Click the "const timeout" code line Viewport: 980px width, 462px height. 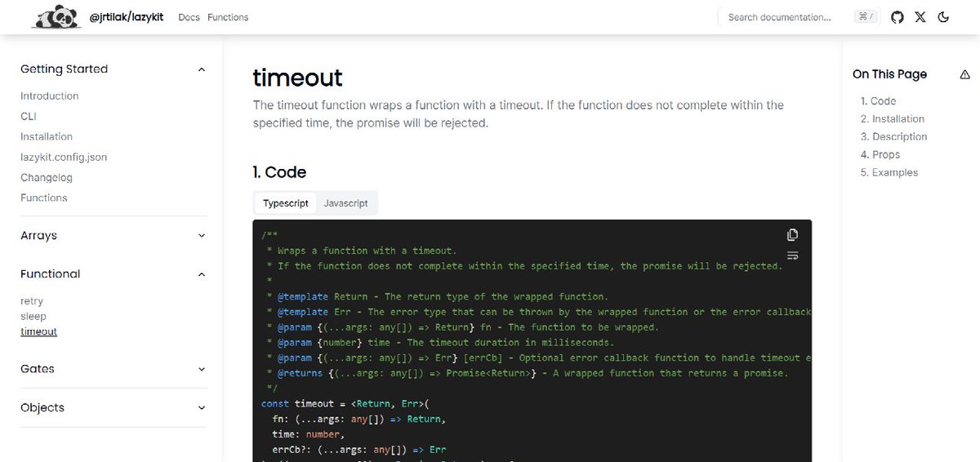click(345, 404)
